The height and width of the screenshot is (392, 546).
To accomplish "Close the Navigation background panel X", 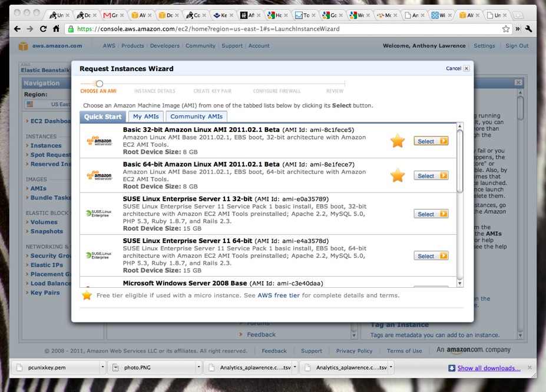I will pyautogui.click(x=518, y=82).
